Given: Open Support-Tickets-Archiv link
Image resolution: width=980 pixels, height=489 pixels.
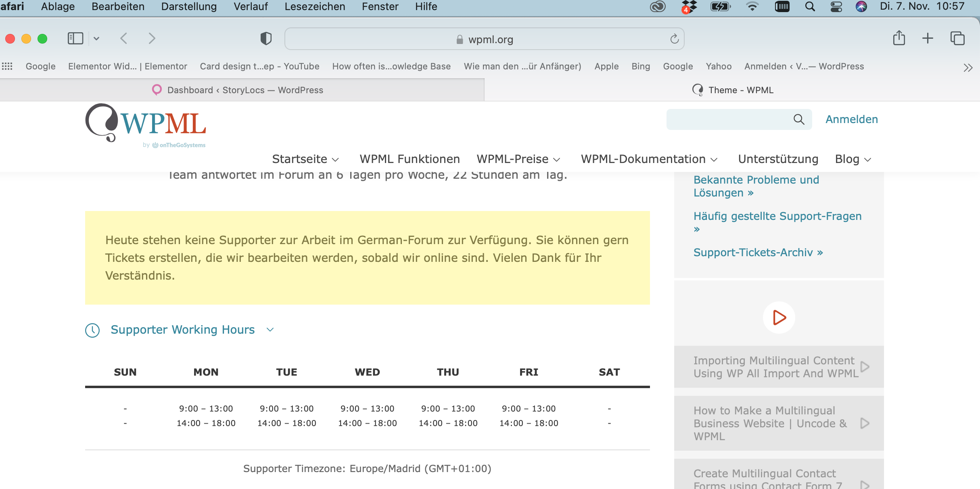Looking at the screenshot, I should [758, 253].
